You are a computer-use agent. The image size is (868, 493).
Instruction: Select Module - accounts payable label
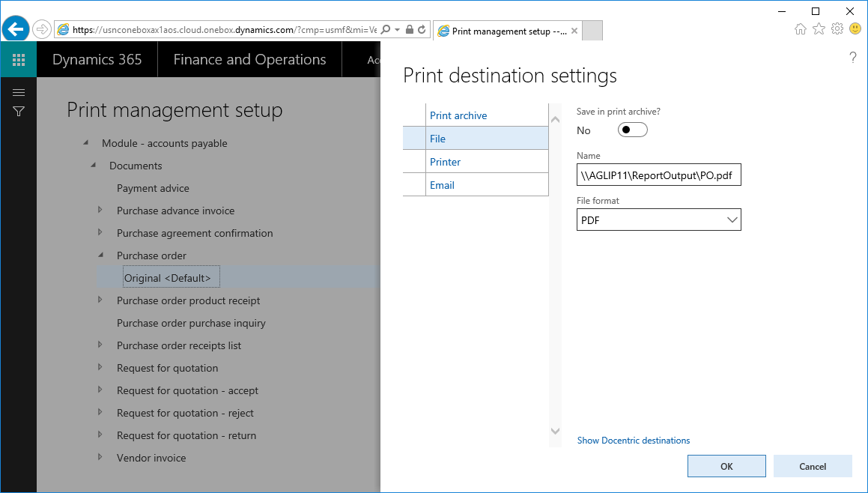(x=165, y=143)
